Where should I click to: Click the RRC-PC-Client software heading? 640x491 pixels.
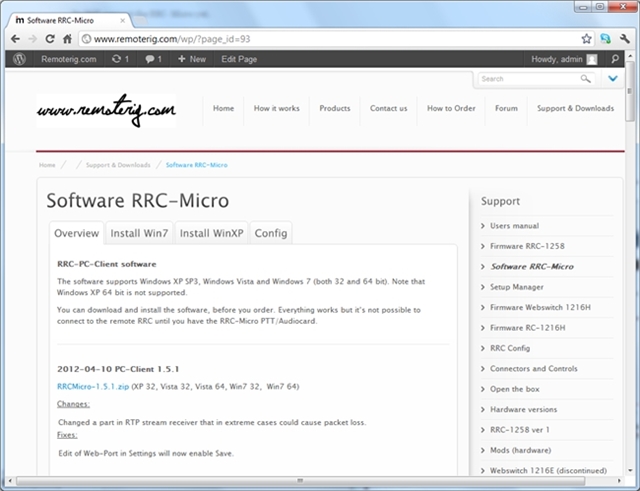coord(107,264)
